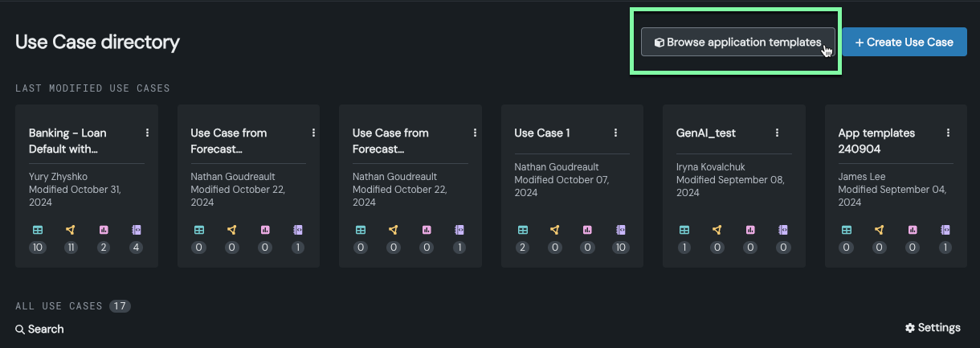Open three-dot menu on Banking Loan Default card

tap(147, 133)
